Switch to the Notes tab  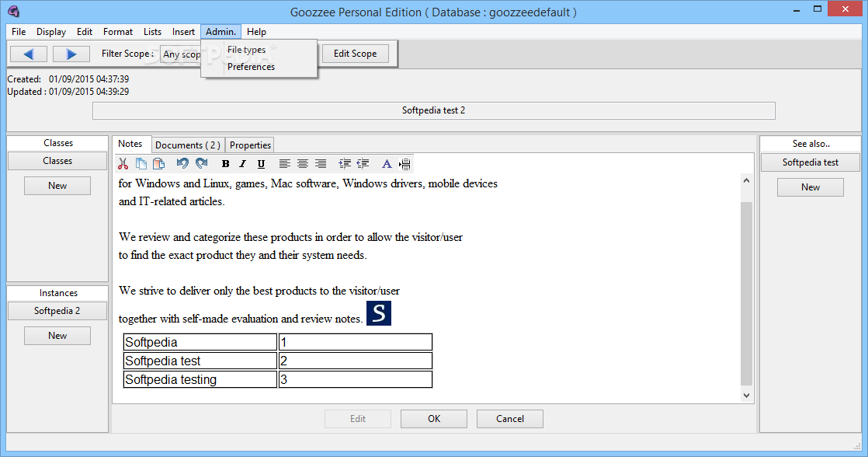pos(130,144)
